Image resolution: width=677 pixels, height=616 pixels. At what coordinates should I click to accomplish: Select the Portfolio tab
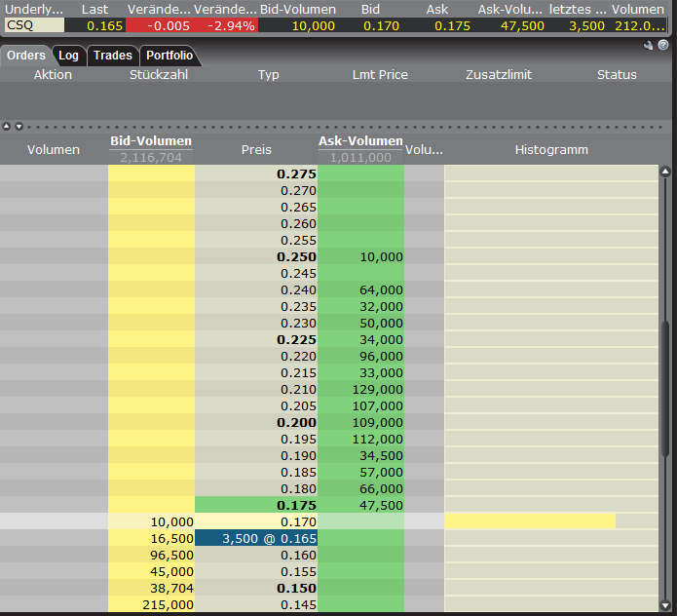[169, 56]
